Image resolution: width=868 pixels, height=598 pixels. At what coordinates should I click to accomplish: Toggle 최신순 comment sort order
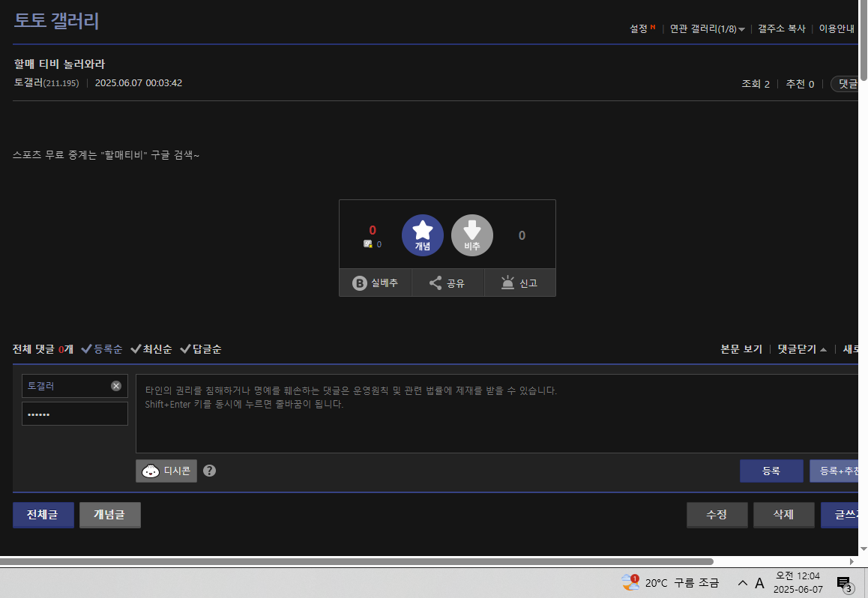pos(151,349)
